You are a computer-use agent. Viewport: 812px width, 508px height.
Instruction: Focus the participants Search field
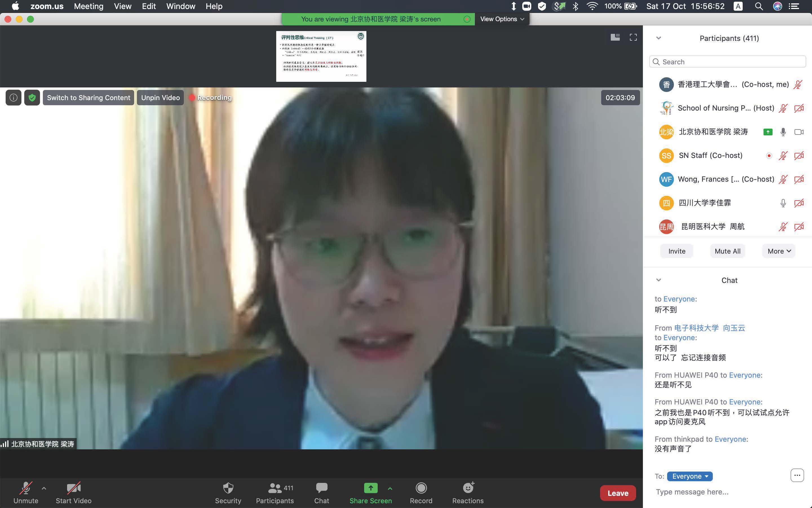tap(727, 62)
